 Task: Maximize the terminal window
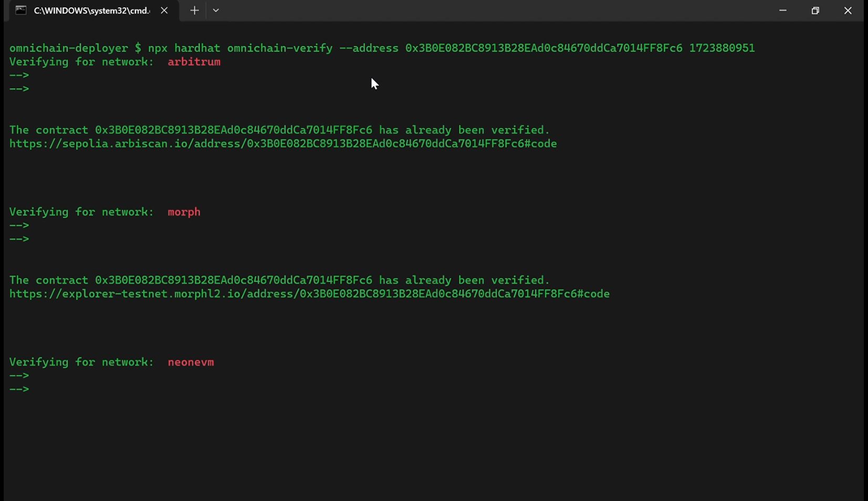pyautogui.click(x=815, y=10)
